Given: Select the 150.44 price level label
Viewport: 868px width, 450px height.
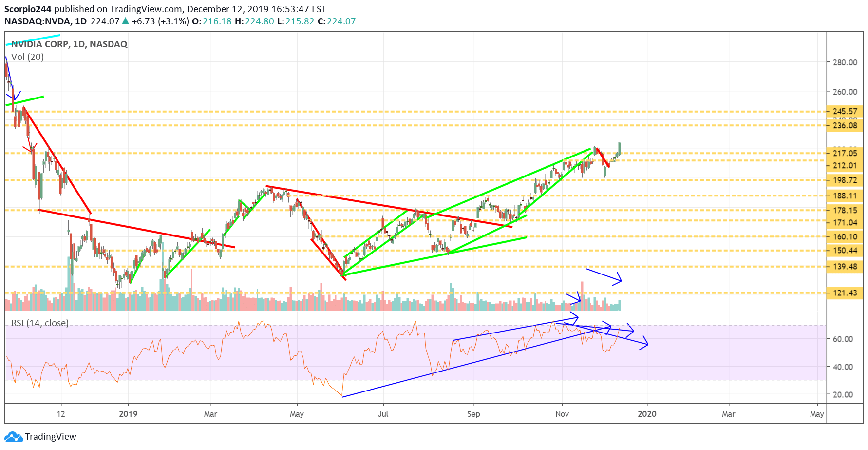Looking at the screenshot, I should point(845,250).
